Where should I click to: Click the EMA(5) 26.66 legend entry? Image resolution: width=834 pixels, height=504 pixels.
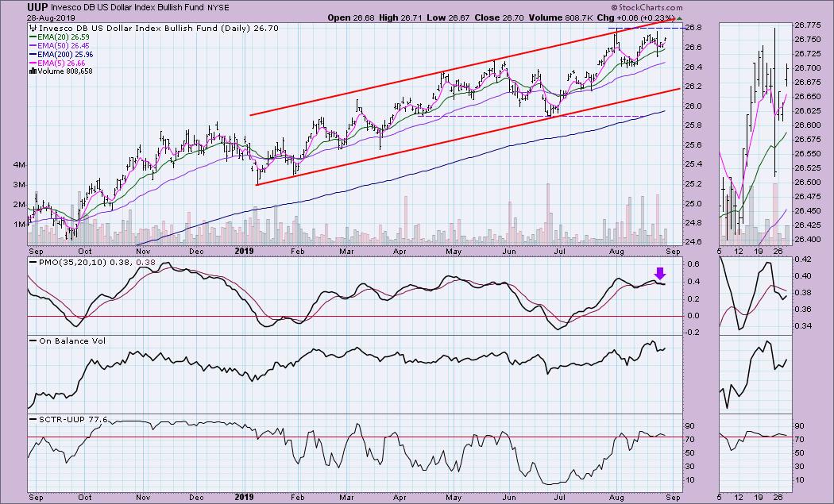click(57, 63)
